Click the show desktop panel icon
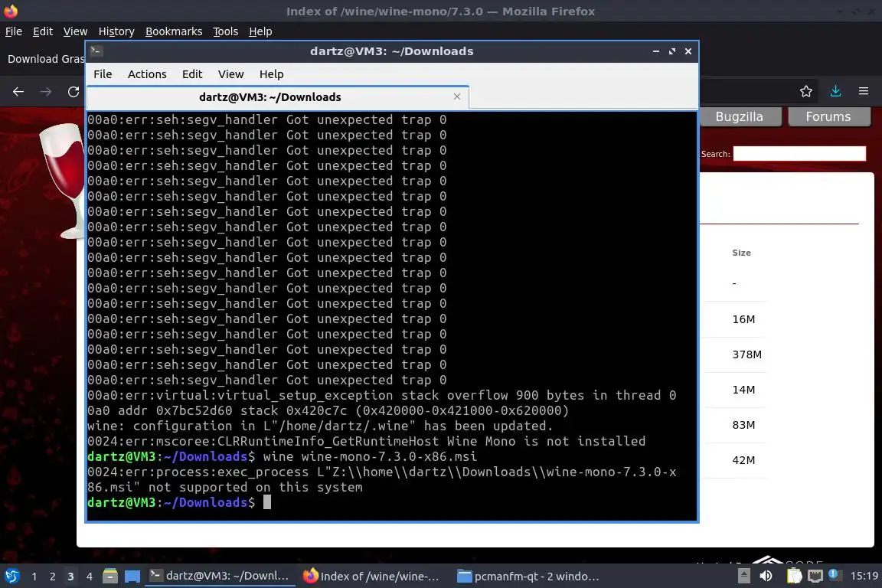Screen dimensions: 882x588 coord(132,577)
